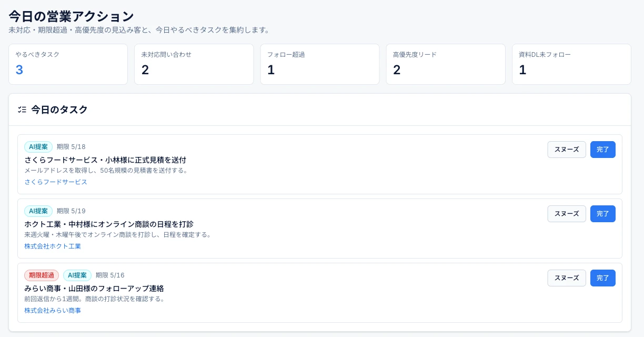Click AI提案 badge on さくらフードサービス task
Screen dimensions: 644x337
click(x=38, y=147)
